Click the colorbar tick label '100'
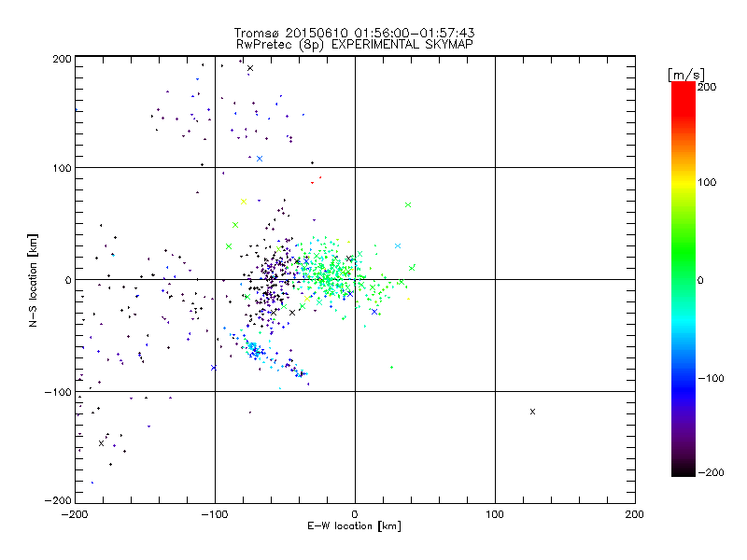The image size is (747, 560). [707, 182]
